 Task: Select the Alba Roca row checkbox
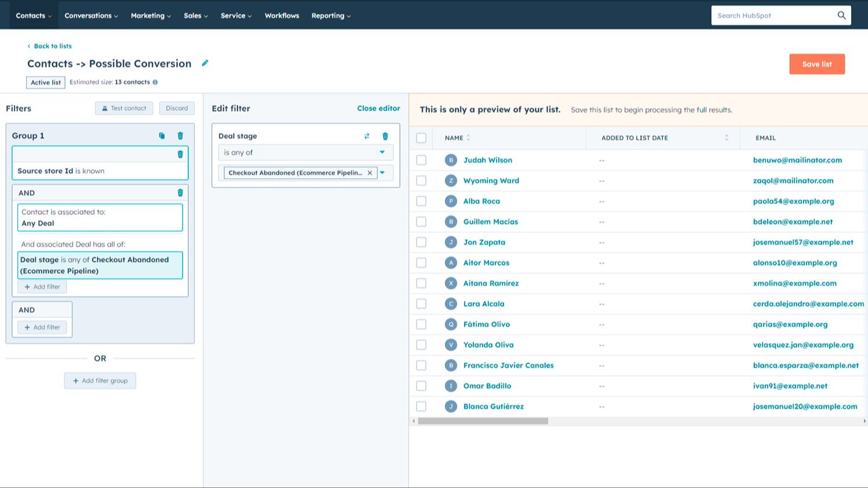[421, 201]
